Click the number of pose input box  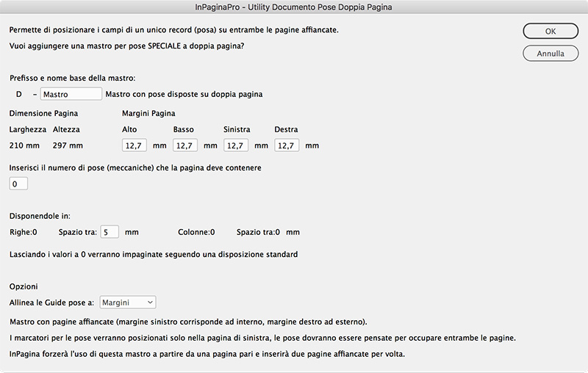tap(18, 184)
